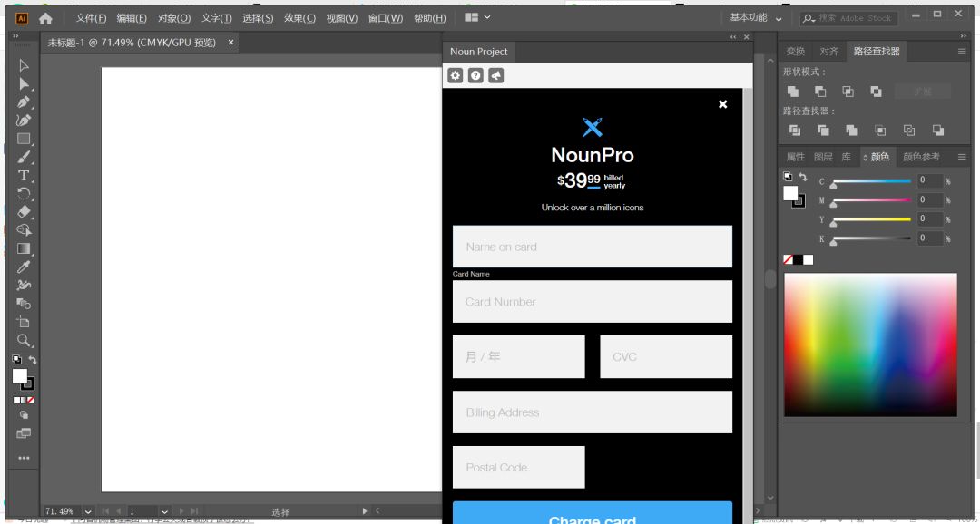
Task: Swap fill and stroke in Color panel
Action: [x=802, y=178]
